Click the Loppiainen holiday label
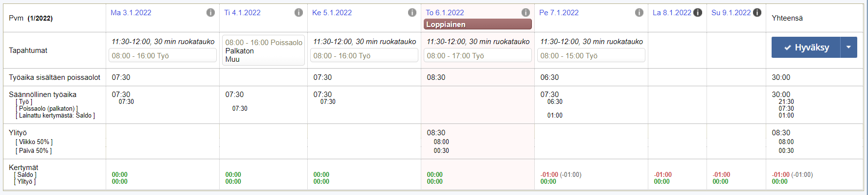The width and height of the screenshot is (868, 195). click(x=478, y=24)
